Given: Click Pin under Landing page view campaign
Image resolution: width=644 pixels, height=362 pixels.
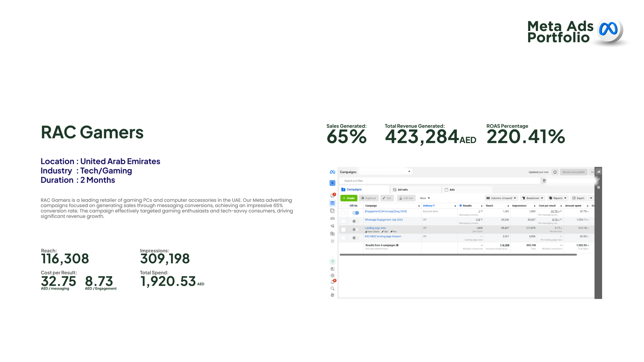Looking at the screenshot, I should click(x=394, y=232).
